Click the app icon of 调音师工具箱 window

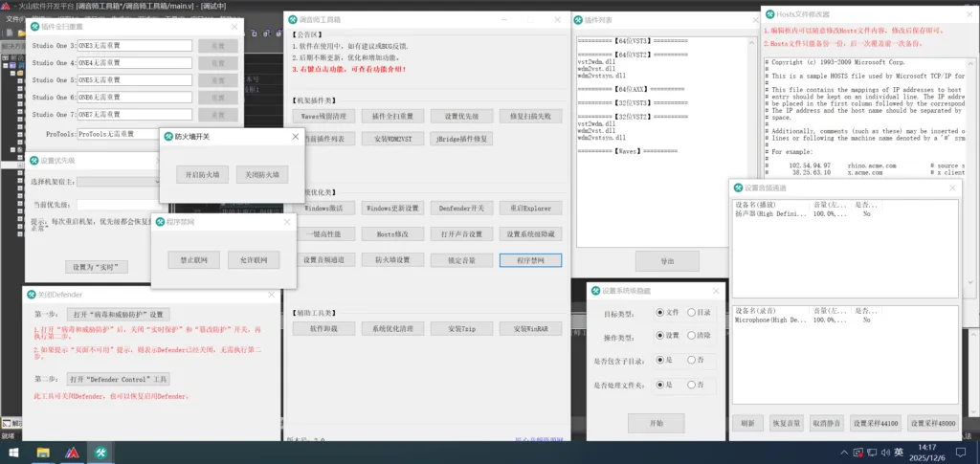point(295,19)
